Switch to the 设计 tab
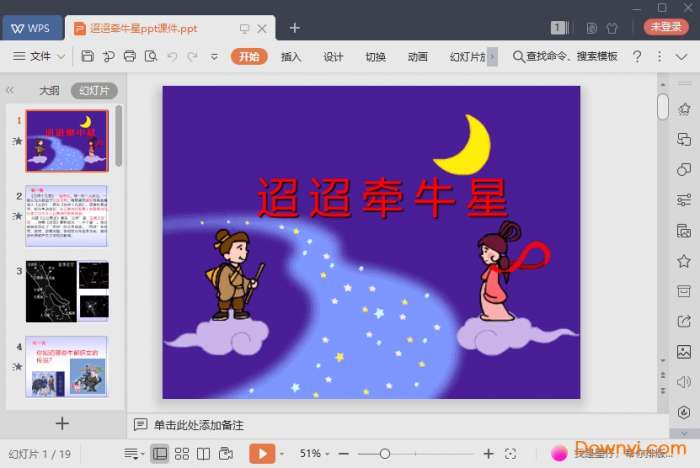The height and width of the screenshot is (468, 700). (x=333, y=57)
